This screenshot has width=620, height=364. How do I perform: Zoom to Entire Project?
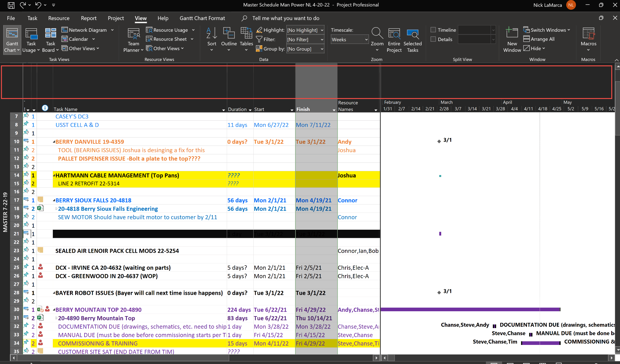point(394,40)
